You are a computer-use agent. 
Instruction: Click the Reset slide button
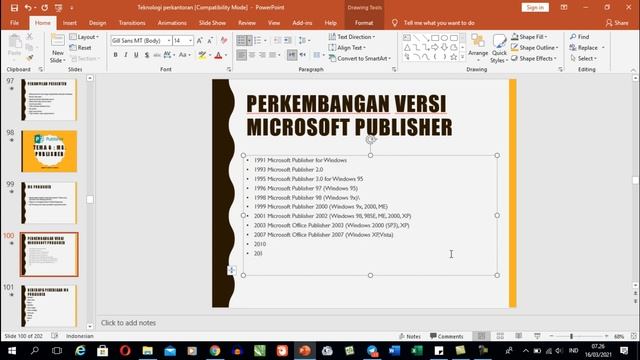[81, 48]
